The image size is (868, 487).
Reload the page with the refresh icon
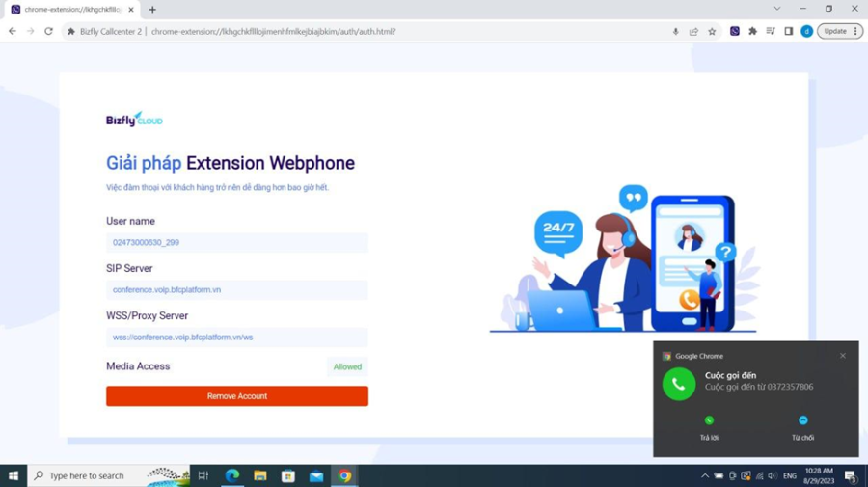pyautogui.click(x=49, y=32)
